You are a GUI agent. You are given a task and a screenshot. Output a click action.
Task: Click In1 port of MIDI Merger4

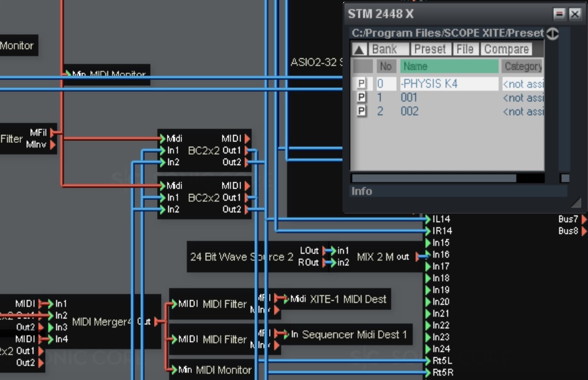pos(50,303)
